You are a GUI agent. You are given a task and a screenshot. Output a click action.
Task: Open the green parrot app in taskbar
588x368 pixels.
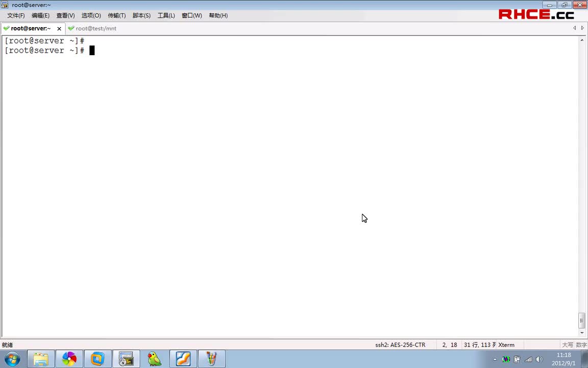155,359
